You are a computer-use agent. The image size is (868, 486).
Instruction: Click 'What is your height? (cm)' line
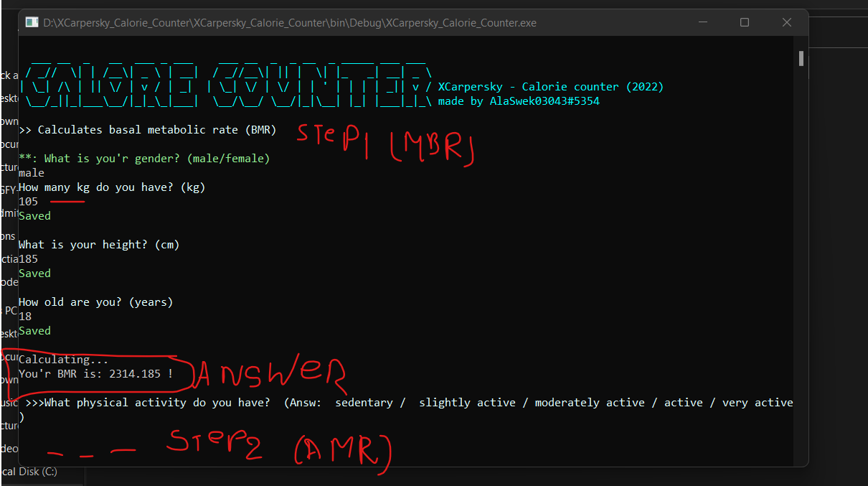point(99,245)
